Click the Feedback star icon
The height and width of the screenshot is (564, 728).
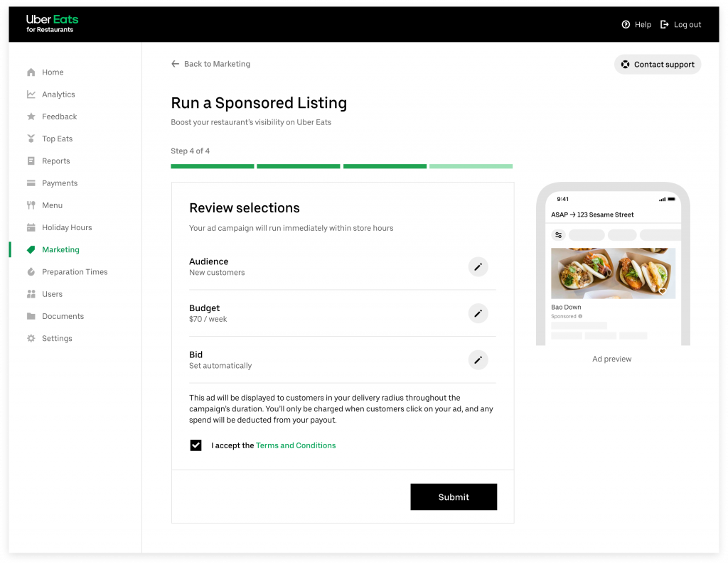click(x=31, y=116)
